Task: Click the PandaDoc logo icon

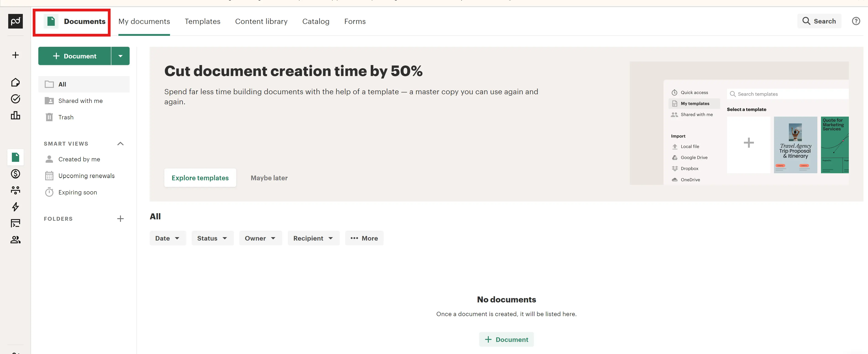Action: click(16, 21)
